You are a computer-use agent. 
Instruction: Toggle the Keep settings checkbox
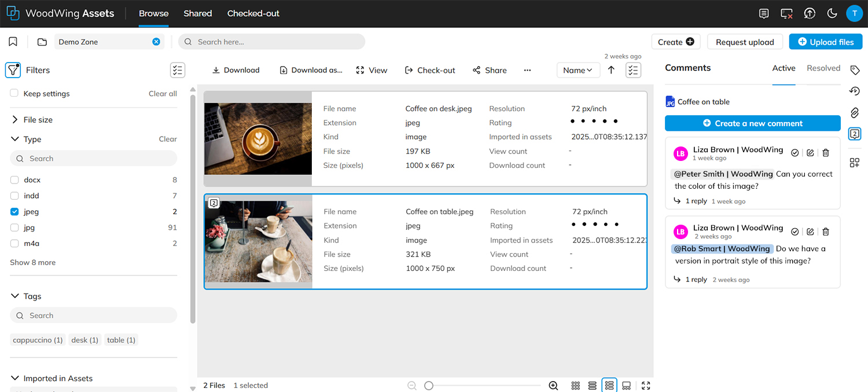coord(14,93)
